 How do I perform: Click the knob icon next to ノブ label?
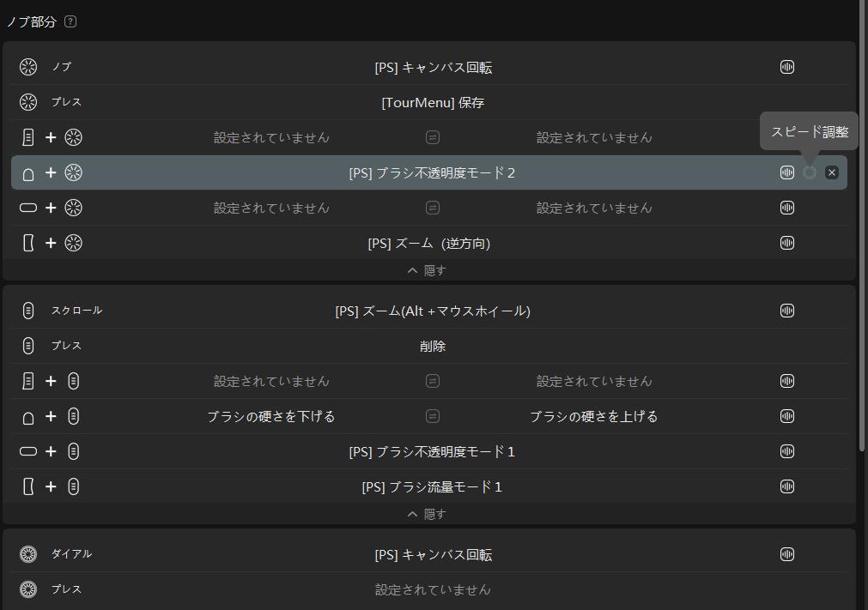click(28, 67)
